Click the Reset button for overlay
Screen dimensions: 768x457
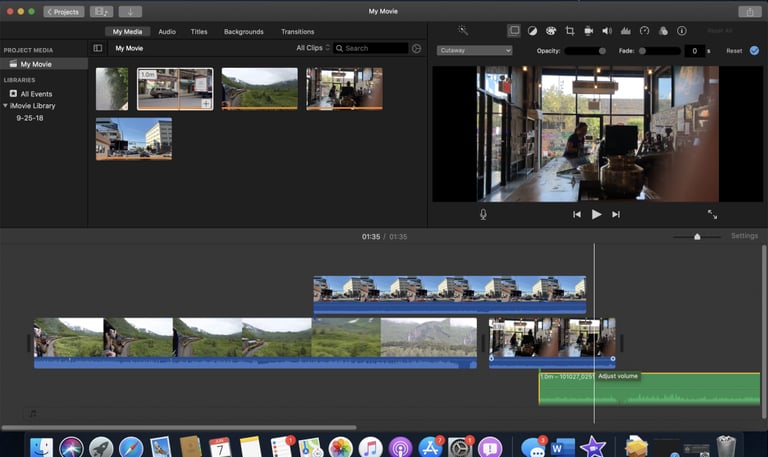(x=734, y=51)
